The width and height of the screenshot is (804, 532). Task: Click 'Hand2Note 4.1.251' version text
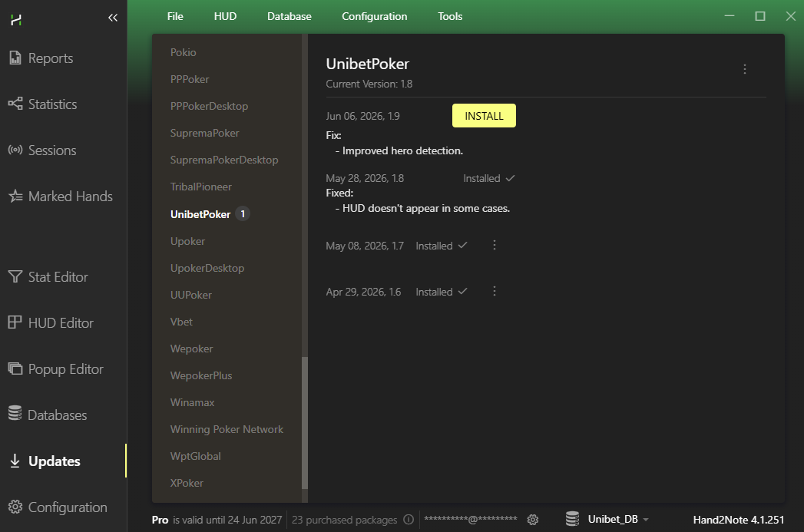[739, 520]
